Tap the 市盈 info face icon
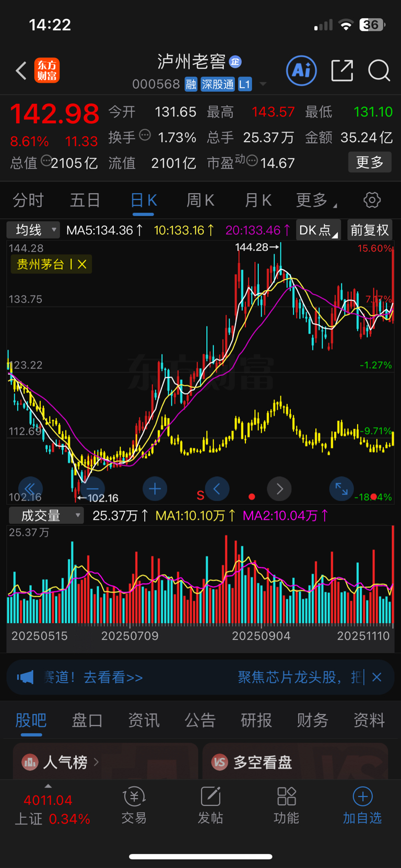 [252, 161]
